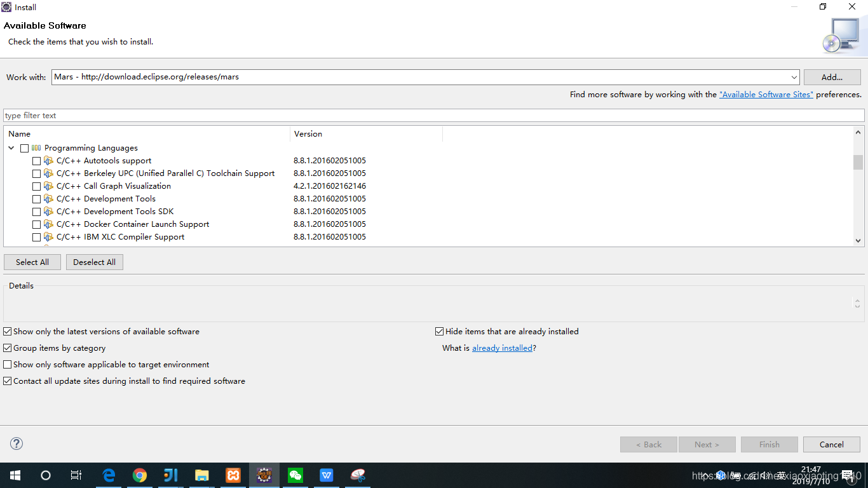Open the help question mark icon
Image resolution: width=868 pixels, height=488 pixels.
pyautogui.click(x=17, y=444)
